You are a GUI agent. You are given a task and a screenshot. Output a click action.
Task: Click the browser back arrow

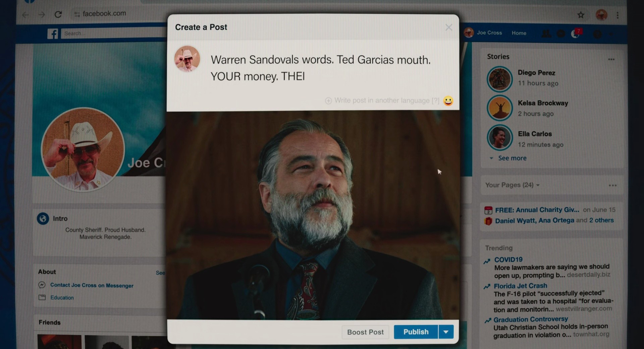pos(25,15)
